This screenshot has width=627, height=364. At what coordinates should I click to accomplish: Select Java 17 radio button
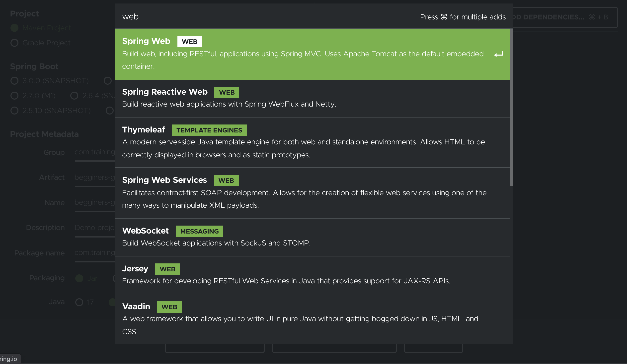[x=79, y=302]
